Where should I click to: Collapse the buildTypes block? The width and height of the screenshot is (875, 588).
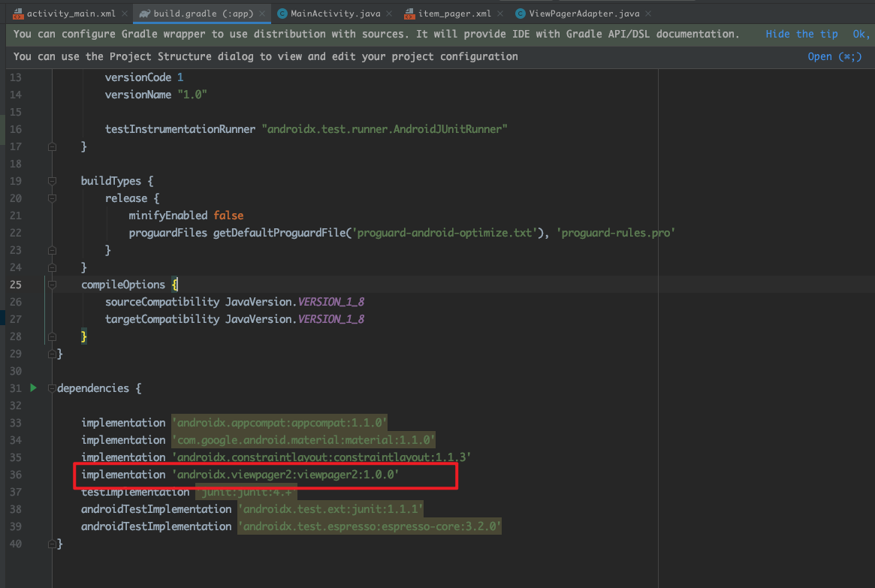pyautogui.click(x=52, y=181)
